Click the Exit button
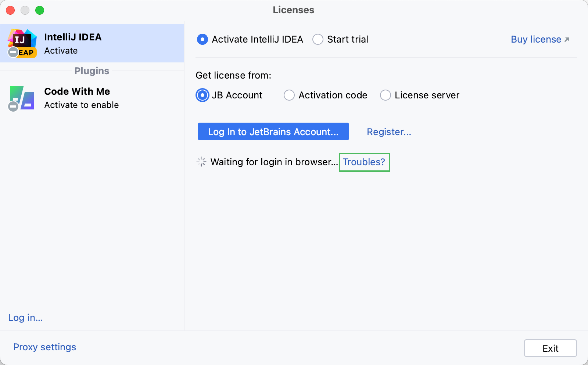The width and height of the screenshot is (588, 365). (550, 348)
